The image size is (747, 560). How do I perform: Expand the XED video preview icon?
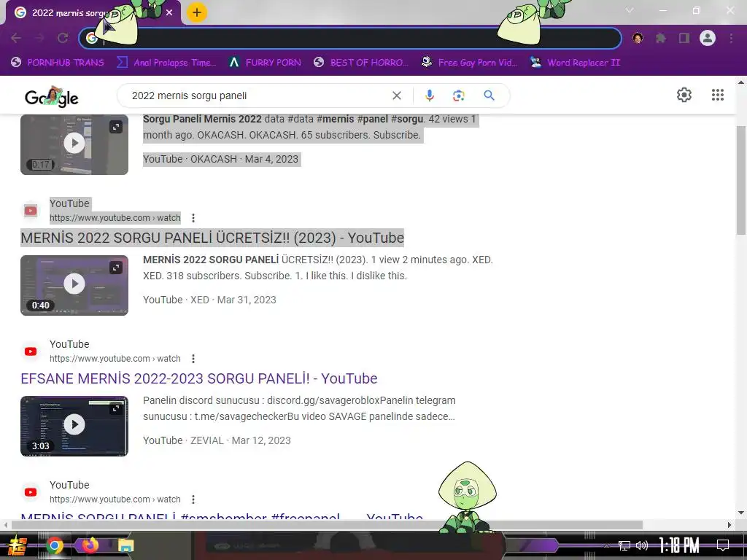click(116, 268)
